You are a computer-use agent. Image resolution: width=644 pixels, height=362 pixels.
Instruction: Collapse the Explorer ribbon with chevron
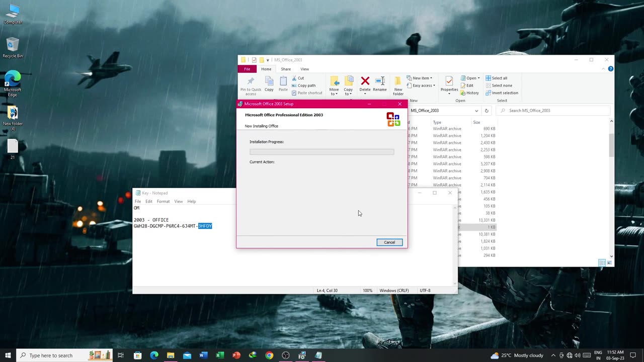[603, 69]
